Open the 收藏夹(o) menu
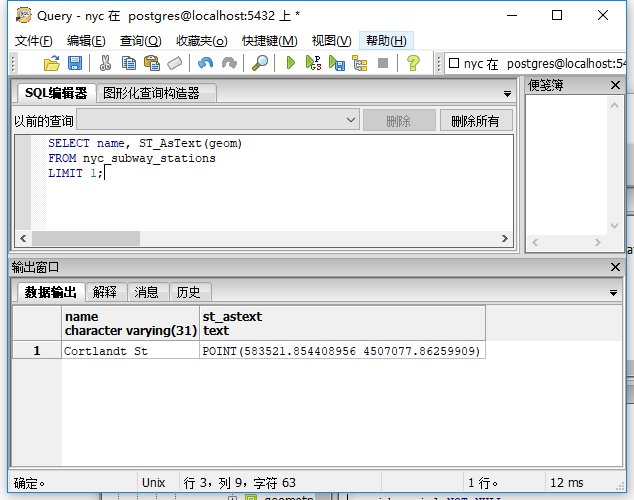 click(202, 41)
